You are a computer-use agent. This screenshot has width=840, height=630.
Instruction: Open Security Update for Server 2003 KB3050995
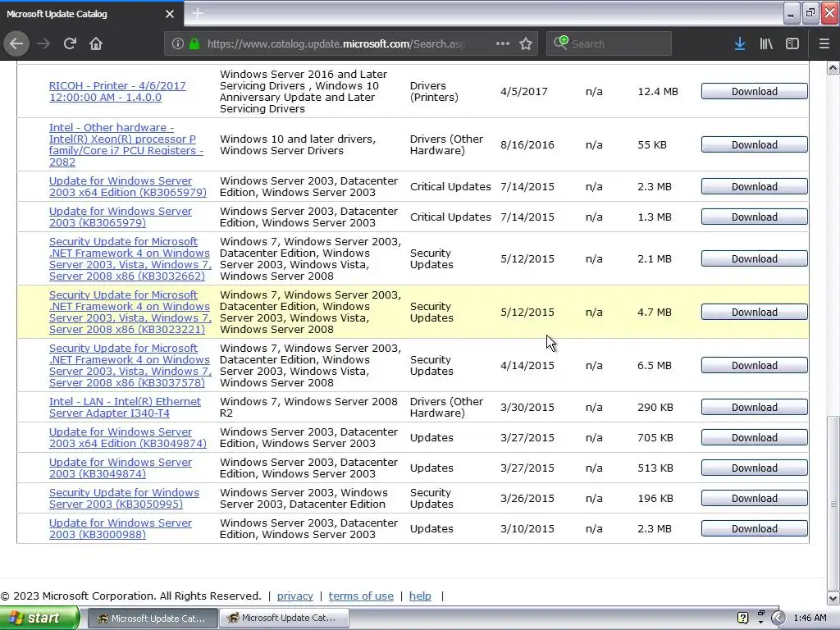pos(124,498)
